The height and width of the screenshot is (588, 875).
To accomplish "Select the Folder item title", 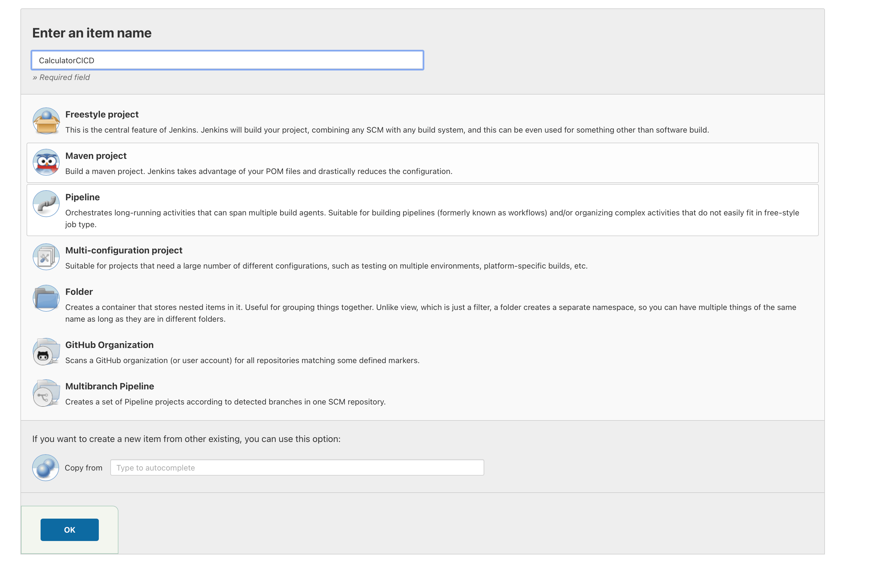I will click(x=79, y=292).
